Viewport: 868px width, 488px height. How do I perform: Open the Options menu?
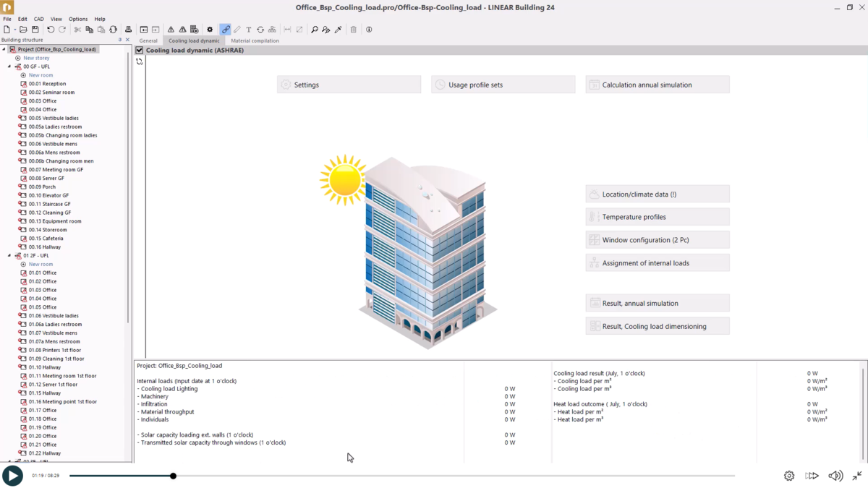pyautogui.click(x=78, y=19)
